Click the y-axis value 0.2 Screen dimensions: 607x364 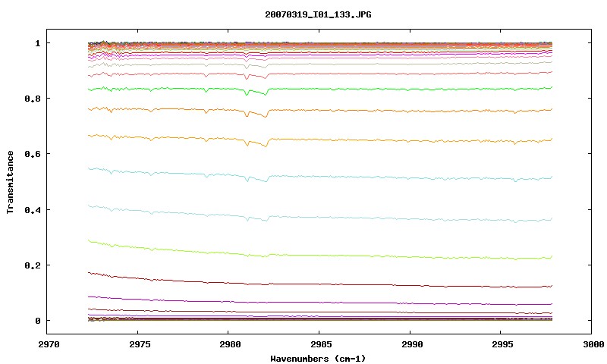tap(33, 265)
